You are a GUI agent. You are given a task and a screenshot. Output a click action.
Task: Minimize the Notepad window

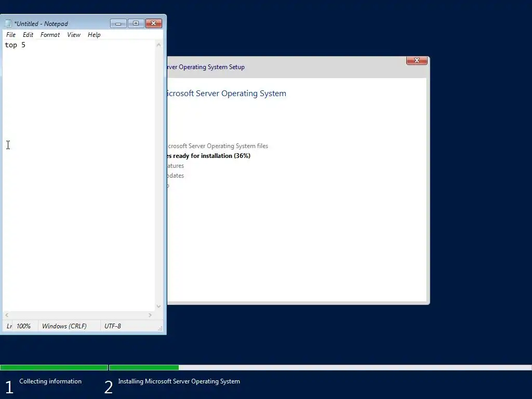tap(118, 23)
